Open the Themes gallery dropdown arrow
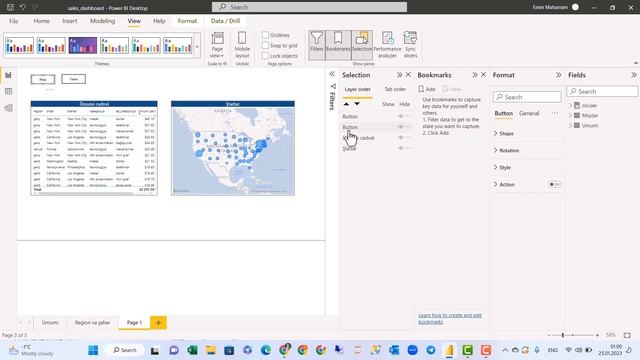 coord(197,46)
